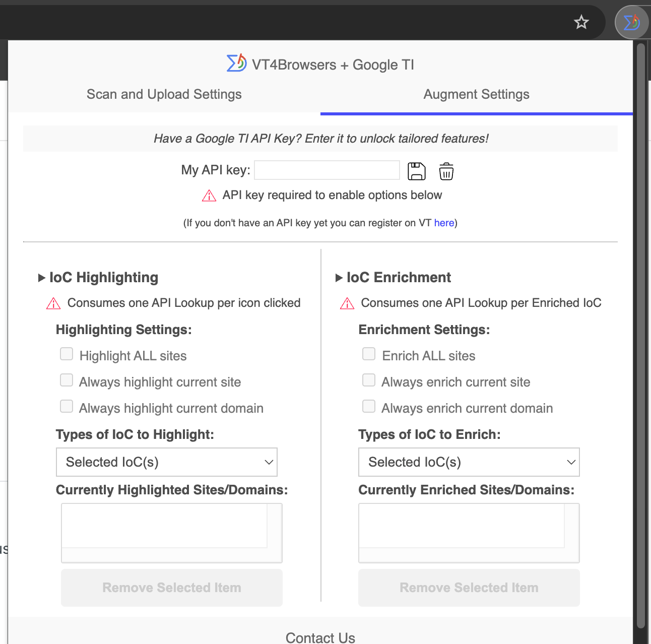This screenshot has height=644, width=651.
Task: Select the Augment Settings tab
Action: (x=476, y=94)
